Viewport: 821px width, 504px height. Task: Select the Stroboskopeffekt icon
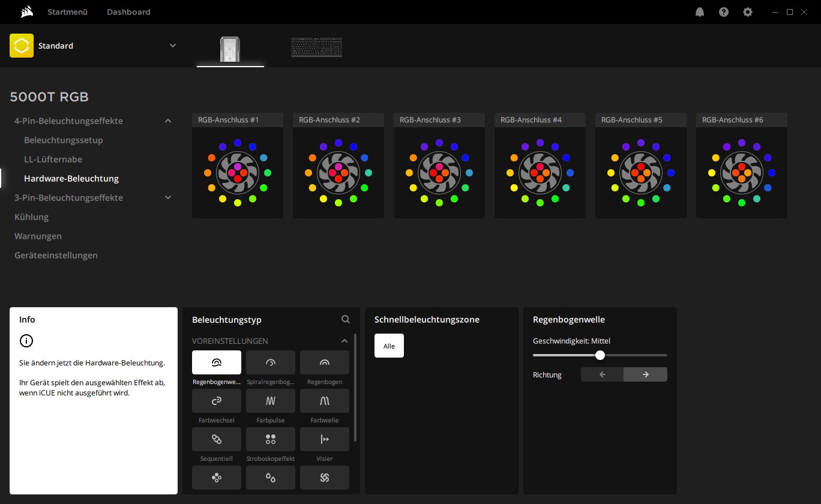pyautogui.click(x=271, y=439)
